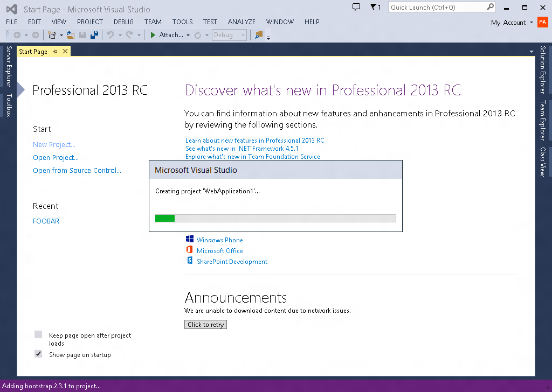
Task: Expand the Undo history dropdown arrow
Action: [x=120, y=35]
